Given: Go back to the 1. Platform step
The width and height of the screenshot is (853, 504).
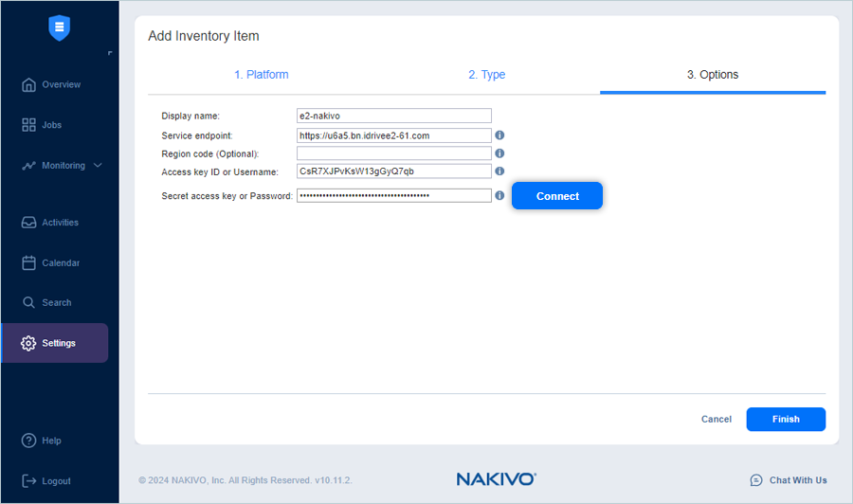Looking at the screenshot, I should 262,75.
